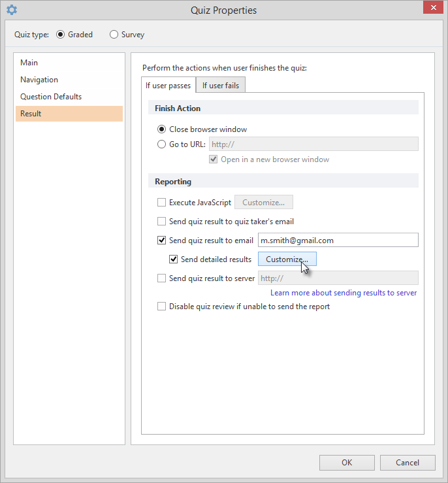Open Learn more about sending results link
This screenshot has height=483, width=448.
click(344, 293)
